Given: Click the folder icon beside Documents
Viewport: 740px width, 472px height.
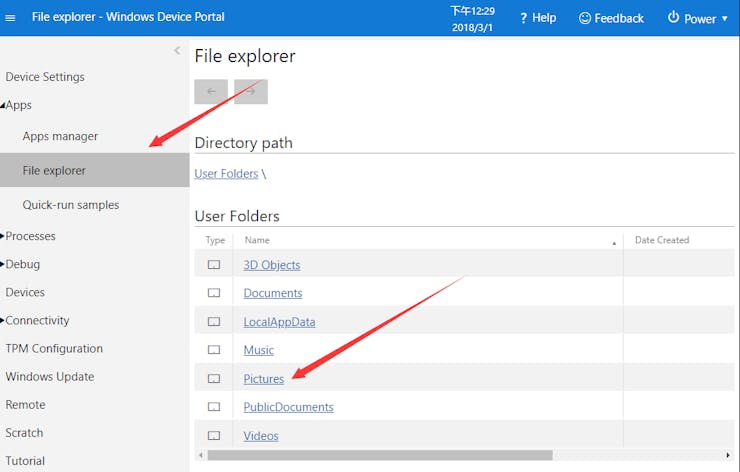Looking at the screenshot, I should click(x=214, y=293).
